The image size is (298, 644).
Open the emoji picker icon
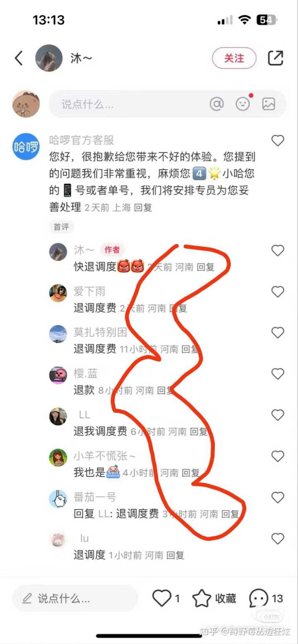(x=243, y=104)
